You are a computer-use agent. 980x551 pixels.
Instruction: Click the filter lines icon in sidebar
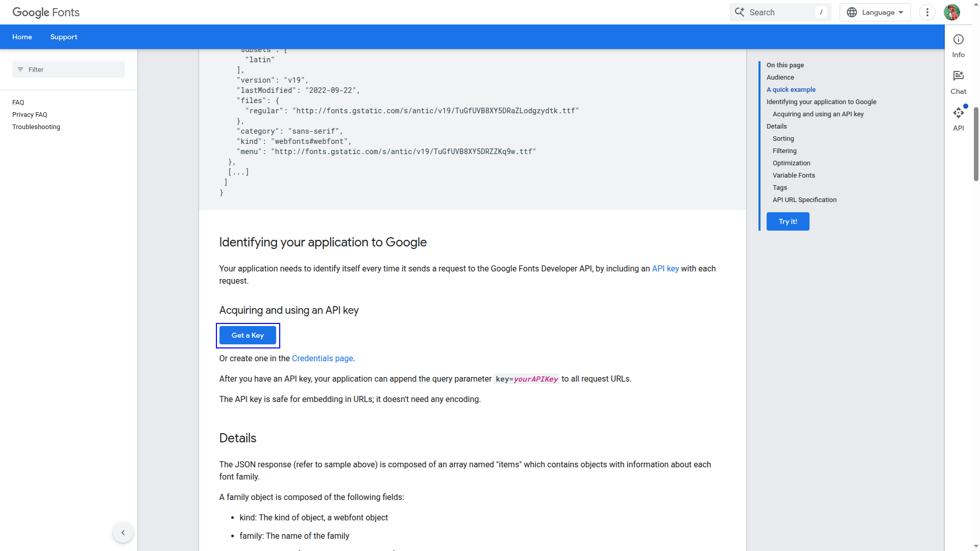tap(20, 69)
